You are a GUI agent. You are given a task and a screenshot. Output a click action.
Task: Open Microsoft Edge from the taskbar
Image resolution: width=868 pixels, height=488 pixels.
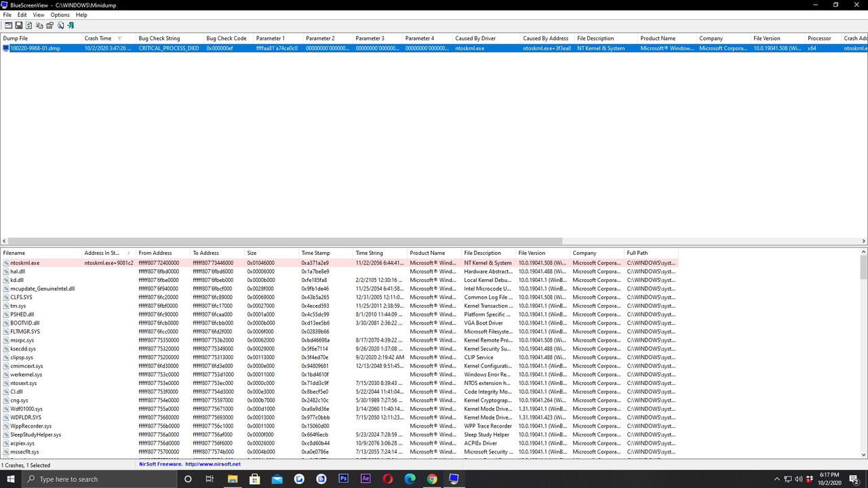410,479
